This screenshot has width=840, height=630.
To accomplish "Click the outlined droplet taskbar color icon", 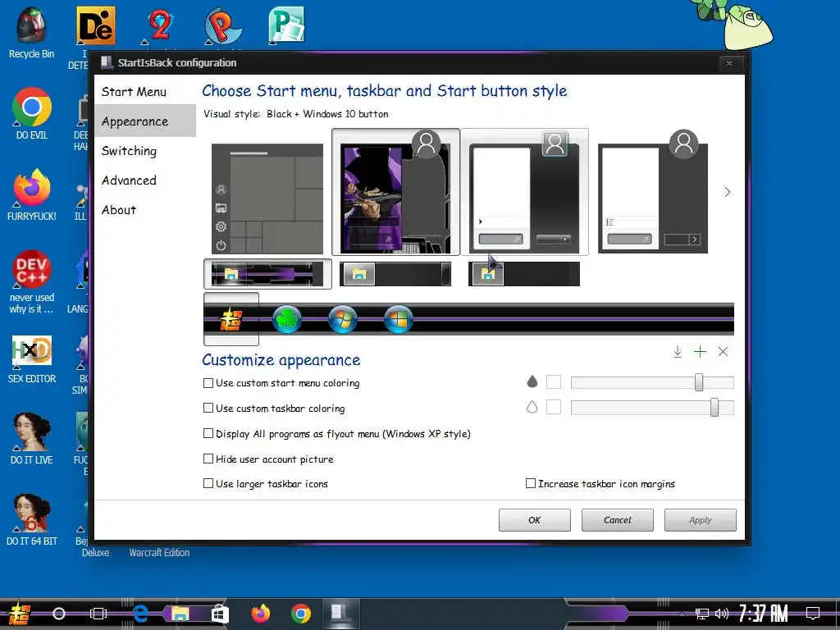I will click(x=532, y=407).
